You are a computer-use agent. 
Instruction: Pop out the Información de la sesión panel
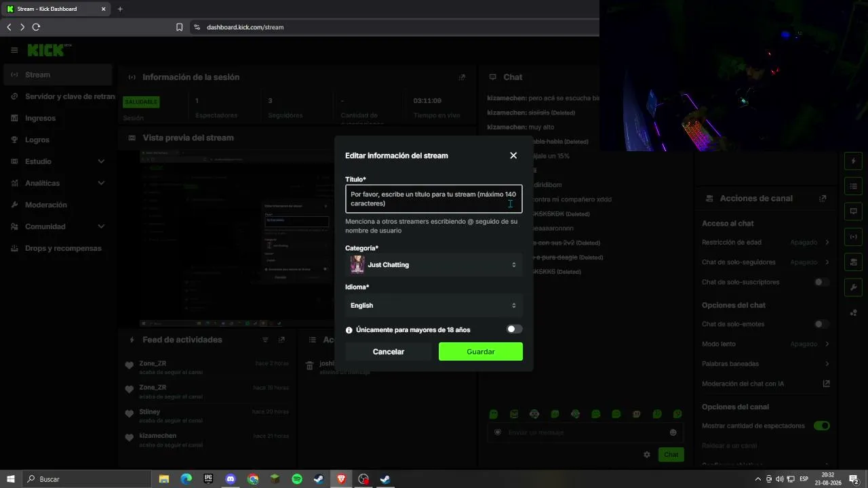coord(462,77)
